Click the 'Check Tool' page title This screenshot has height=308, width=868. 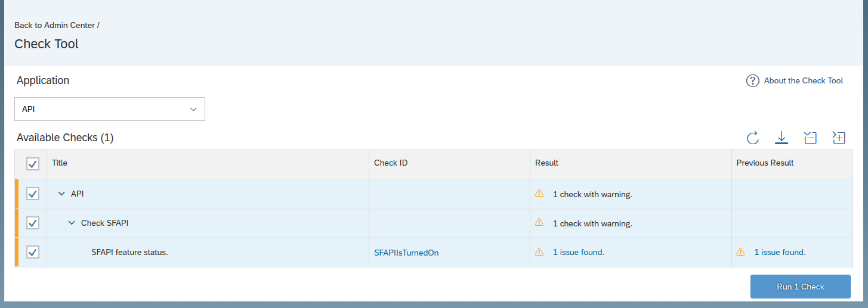tap(47, 43)
